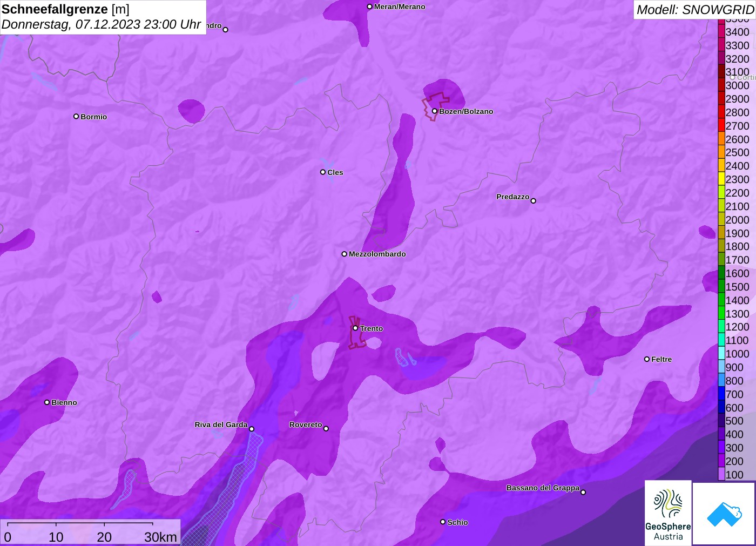Viewport: 756px width, 546px height.
Task: Pick the yellow 2300 legend swatch
Action: pyautogui.click(x=721, y=179)
